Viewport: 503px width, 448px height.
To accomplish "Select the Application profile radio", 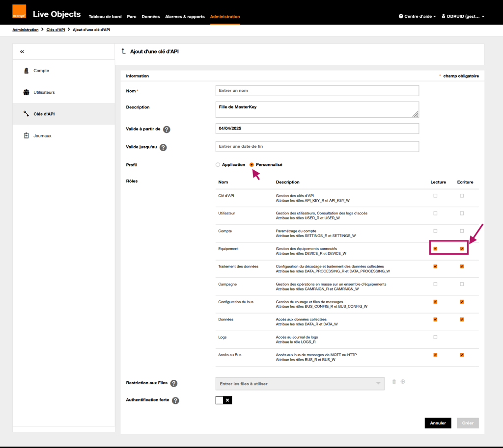I will coord(218,165).
